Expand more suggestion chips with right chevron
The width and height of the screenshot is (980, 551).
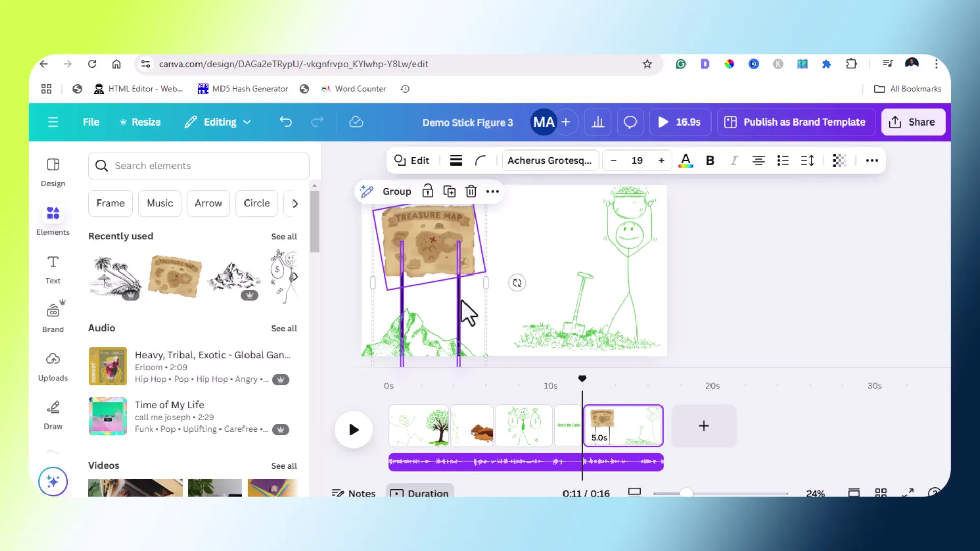click(295, 203)
